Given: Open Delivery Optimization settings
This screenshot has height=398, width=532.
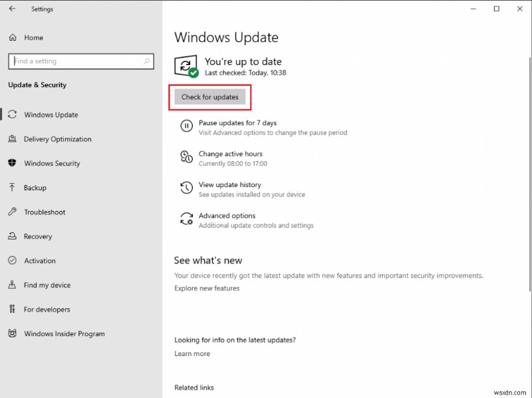Looking at the screenshot, I should 58,139.
